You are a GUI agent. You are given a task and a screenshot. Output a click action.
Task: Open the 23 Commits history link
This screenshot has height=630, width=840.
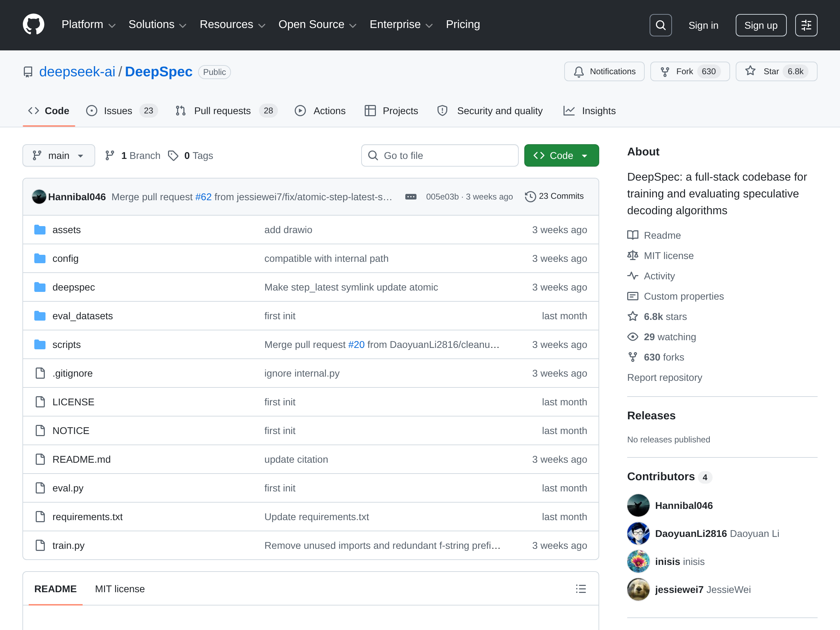(554, 196)
